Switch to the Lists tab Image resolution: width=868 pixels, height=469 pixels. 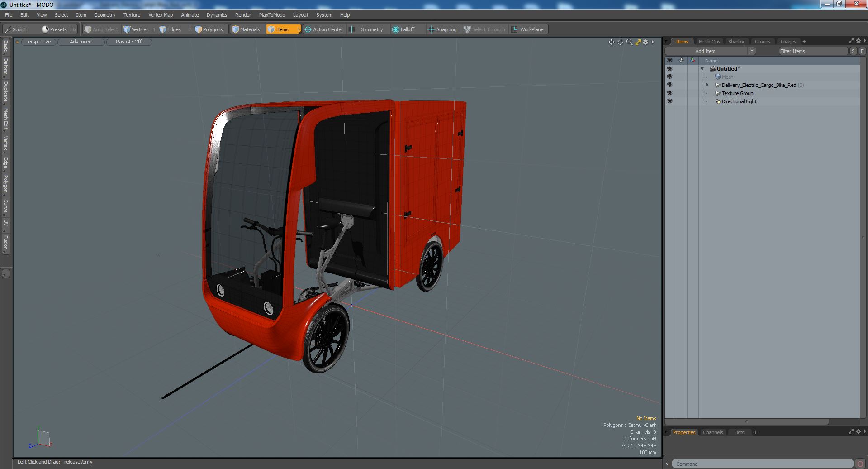pos(739,432)
